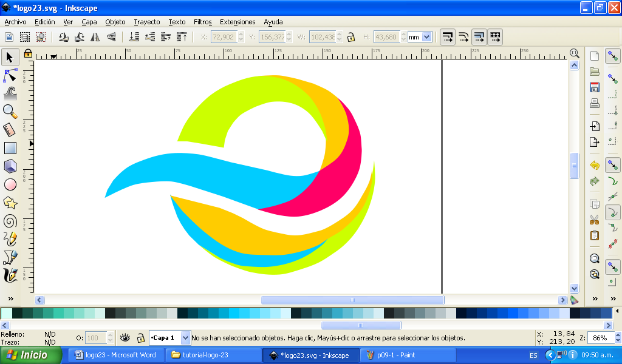Lower selection one step
622x364 pixels.
coord(150,37)
